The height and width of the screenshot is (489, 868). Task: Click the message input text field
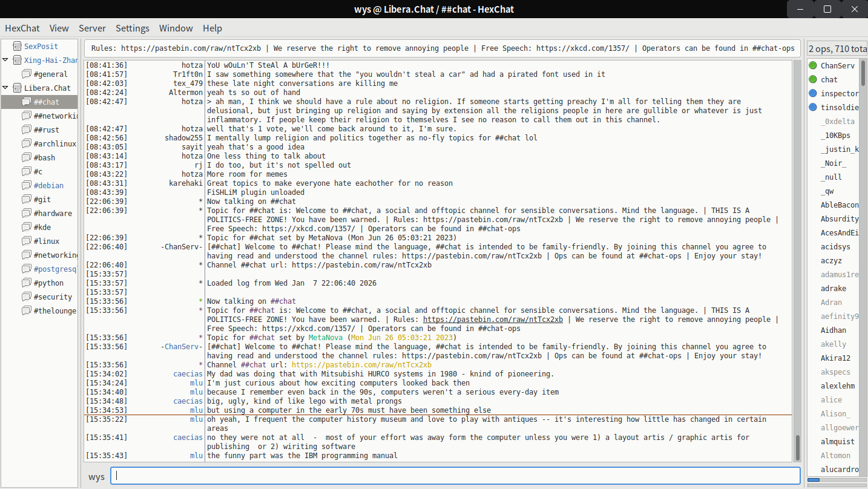coord(454,476)
